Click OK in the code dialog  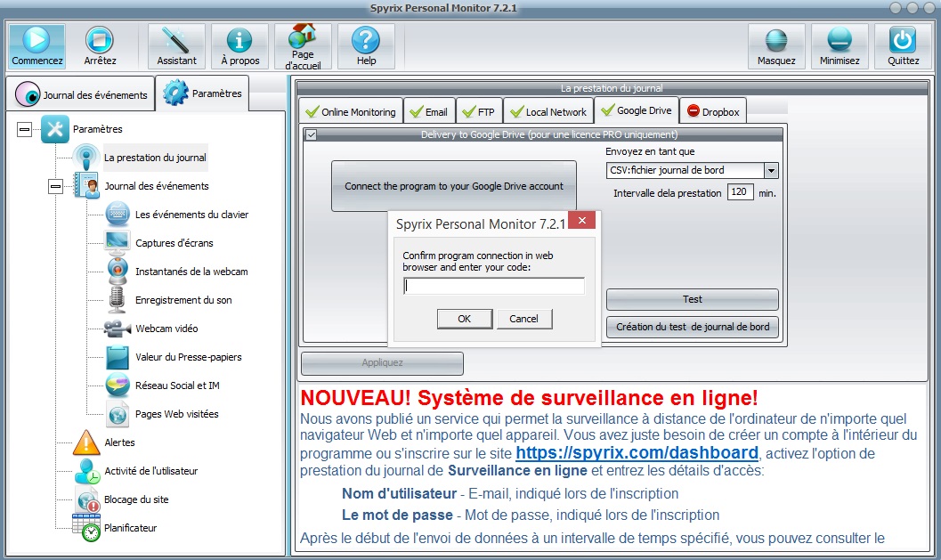465,319
